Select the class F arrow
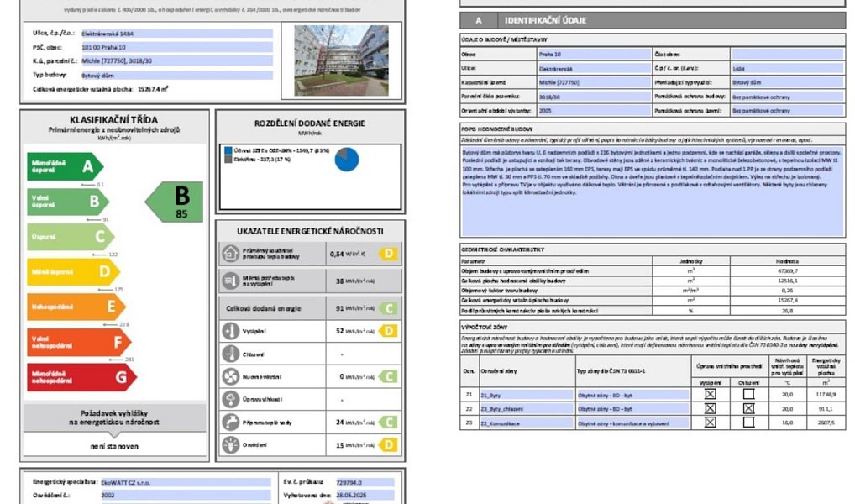 [x=79, y=342]
